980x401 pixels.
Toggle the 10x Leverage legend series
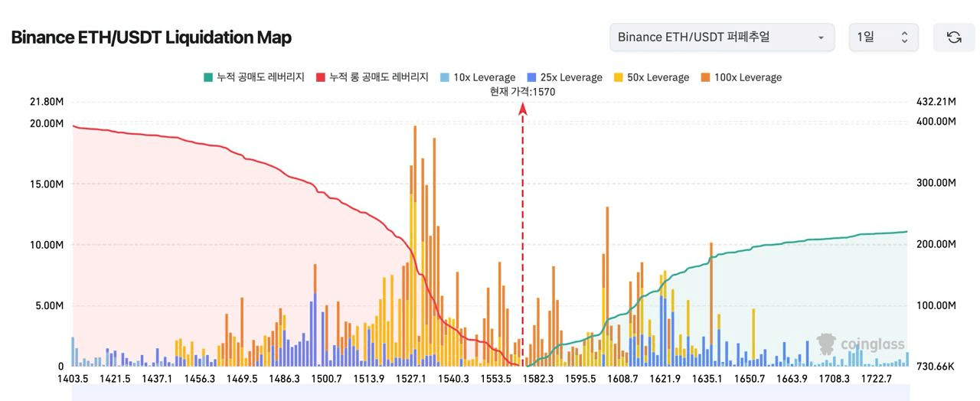pyautogui.click(x=478, y=77)
